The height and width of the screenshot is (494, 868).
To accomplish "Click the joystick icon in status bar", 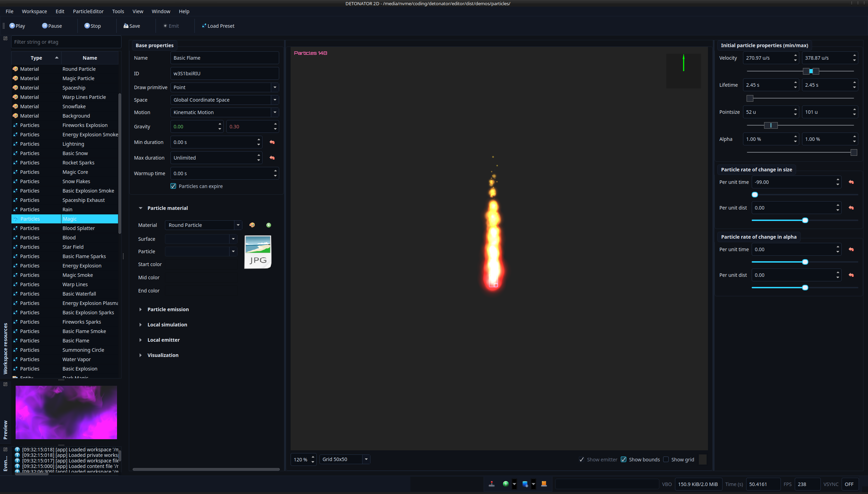I will (x=492, y=484).
